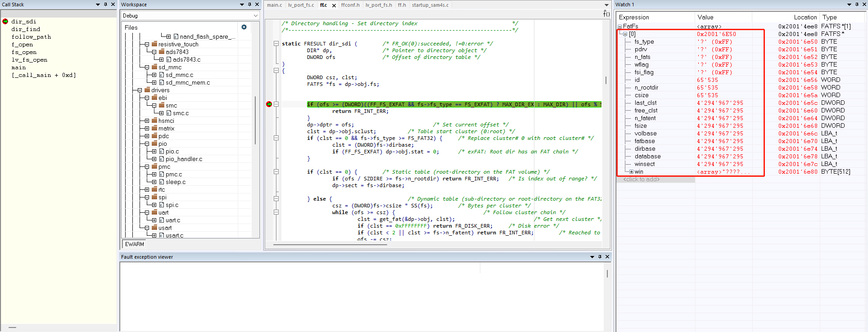Click the matrix folder icon
The height and width of the screenshot is (332, 868).
(x=154, y=128)
